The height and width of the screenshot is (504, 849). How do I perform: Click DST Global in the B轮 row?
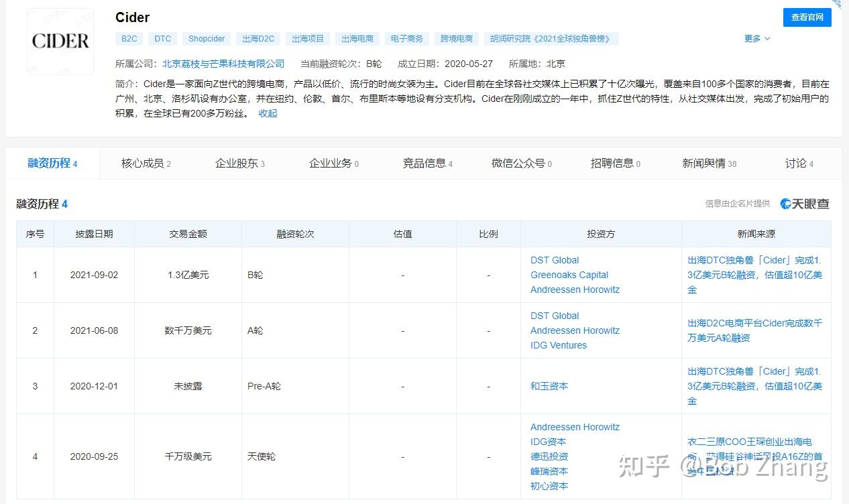555,260
